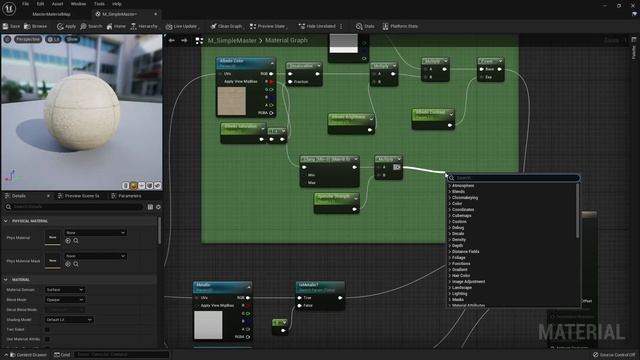640x360 pixels.
Task: Click the Browse toolbar icon
Action: tap(36, 26)
